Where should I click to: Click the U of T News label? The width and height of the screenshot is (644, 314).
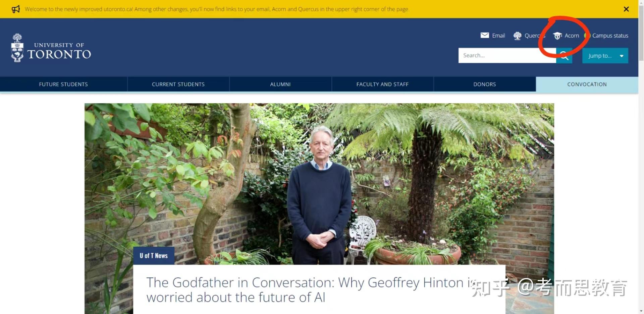[154, 256]
